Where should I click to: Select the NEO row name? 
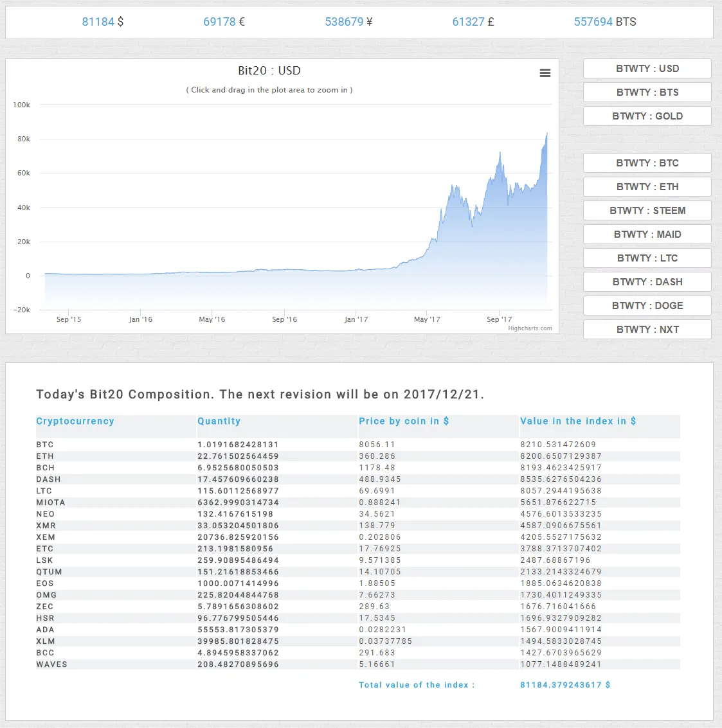46,514
